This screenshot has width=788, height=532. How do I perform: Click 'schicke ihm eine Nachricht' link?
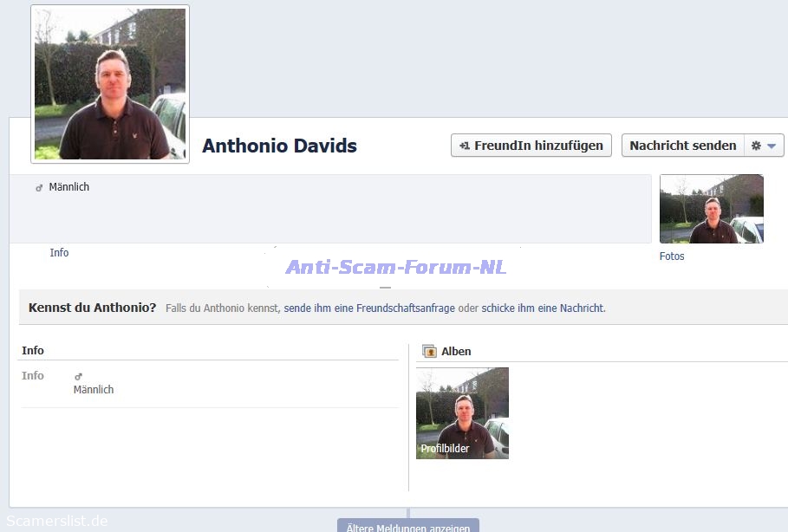point(543,308)
